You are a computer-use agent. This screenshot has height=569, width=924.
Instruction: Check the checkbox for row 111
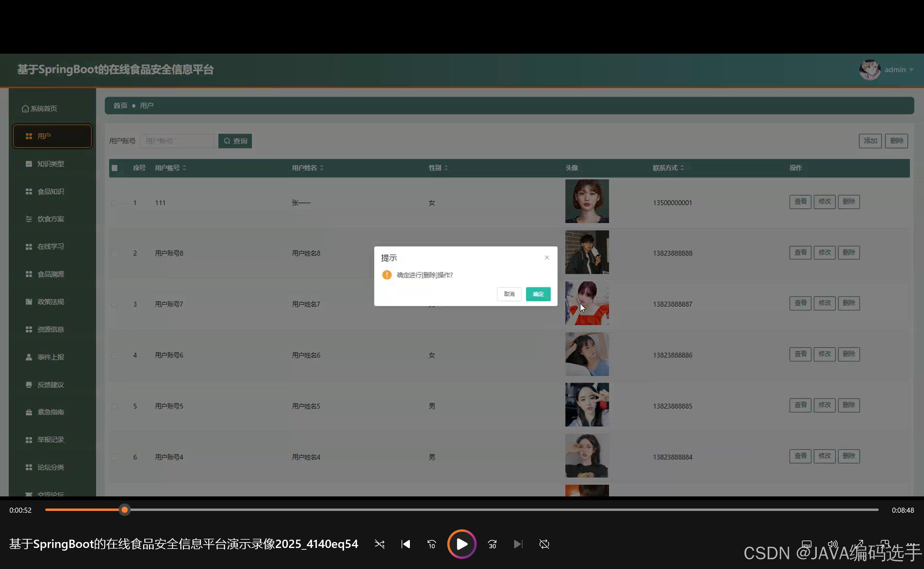click(115, 203)
